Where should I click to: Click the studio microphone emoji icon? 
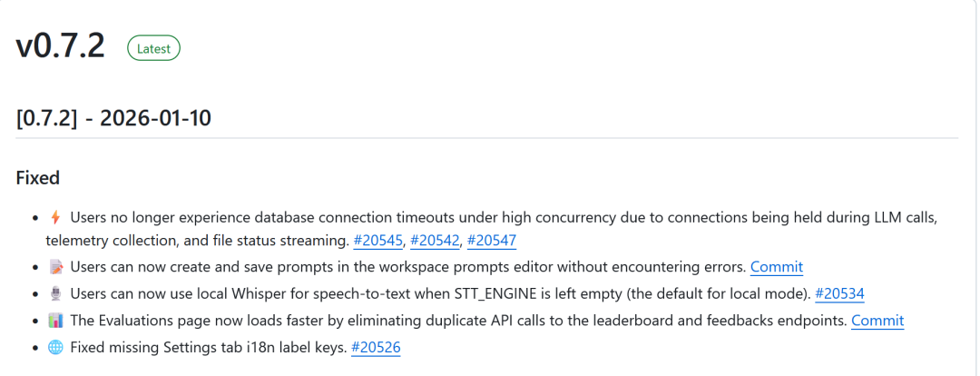coord(54,293)
